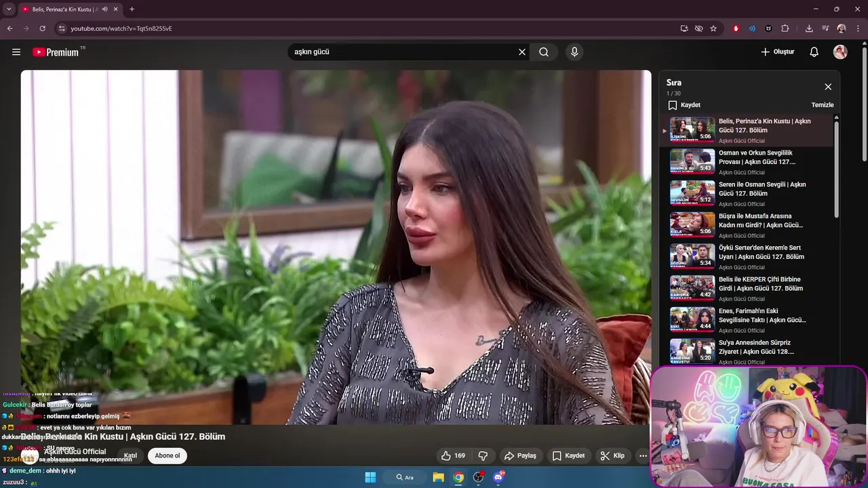Go back in browser history
The height and width of the screenshot is (488, 868).
coord(9,28)
